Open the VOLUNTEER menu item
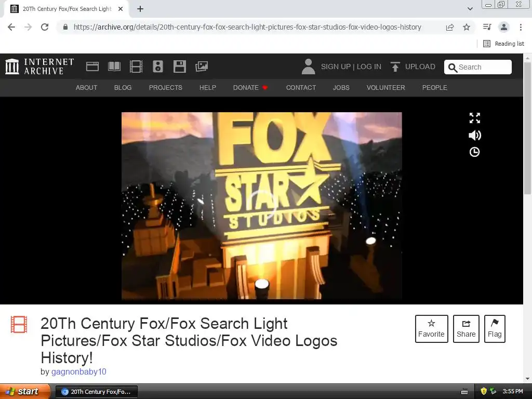Viewport: 532px width, 399px height. 386,87
